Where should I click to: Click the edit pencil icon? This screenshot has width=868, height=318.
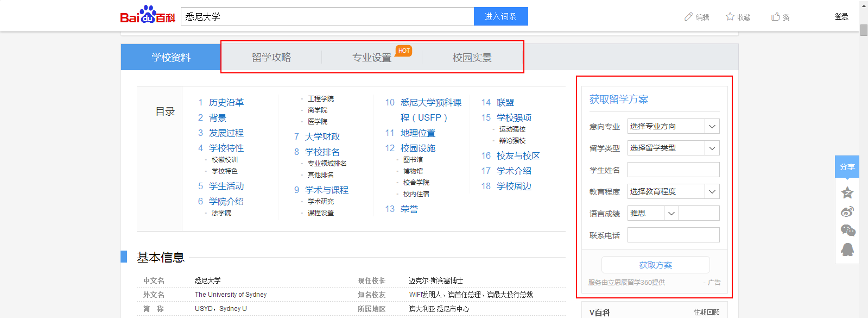(689, 17)
